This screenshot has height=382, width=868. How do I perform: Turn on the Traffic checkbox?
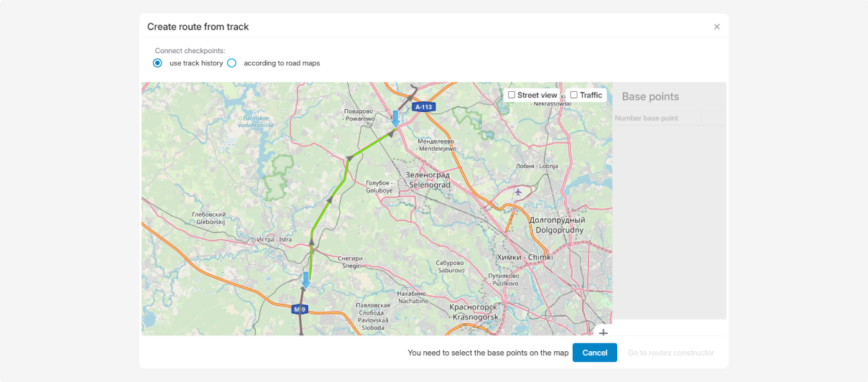click(573, 95)
